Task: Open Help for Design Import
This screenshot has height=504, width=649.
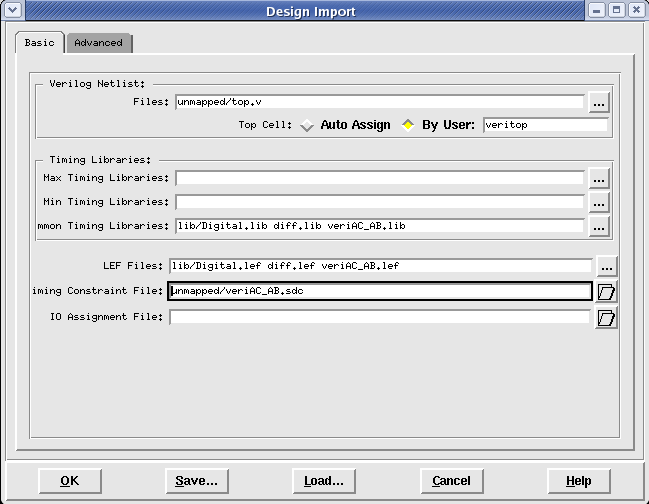Action: (x=579, y=481)
